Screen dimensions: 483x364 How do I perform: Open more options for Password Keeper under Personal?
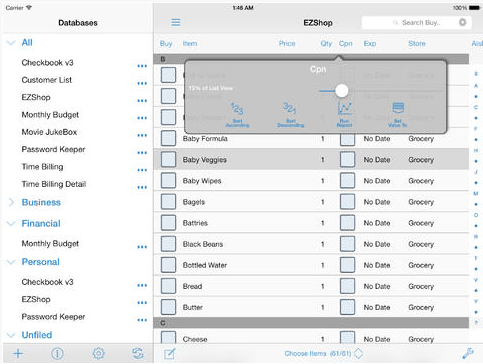pos(142,320)
